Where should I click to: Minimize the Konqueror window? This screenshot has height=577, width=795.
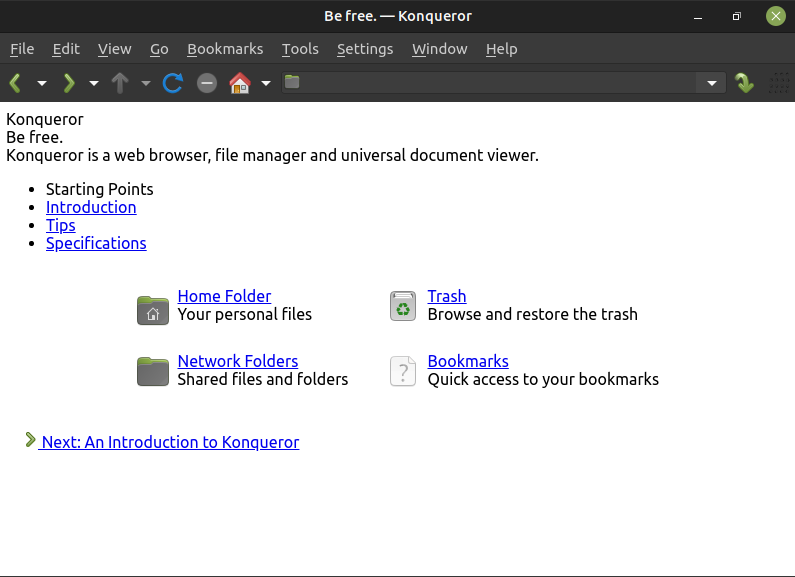click(698, 17)
